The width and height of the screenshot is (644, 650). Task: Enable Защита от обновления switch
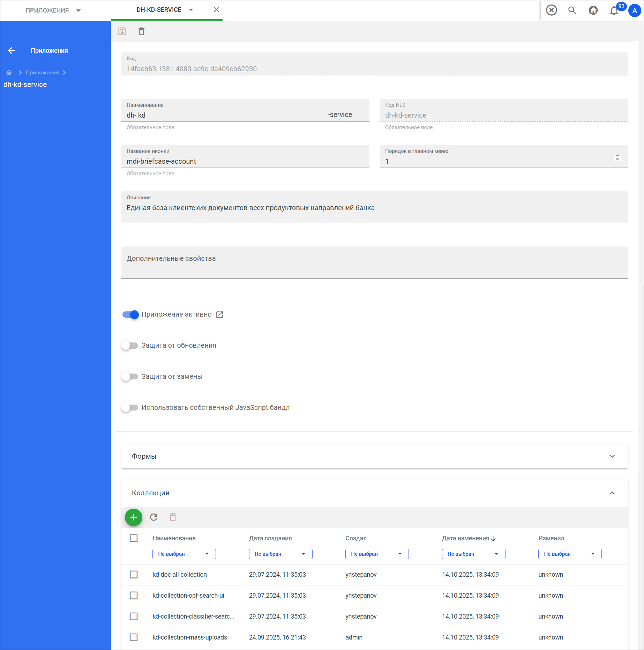[x=130, y=346]
